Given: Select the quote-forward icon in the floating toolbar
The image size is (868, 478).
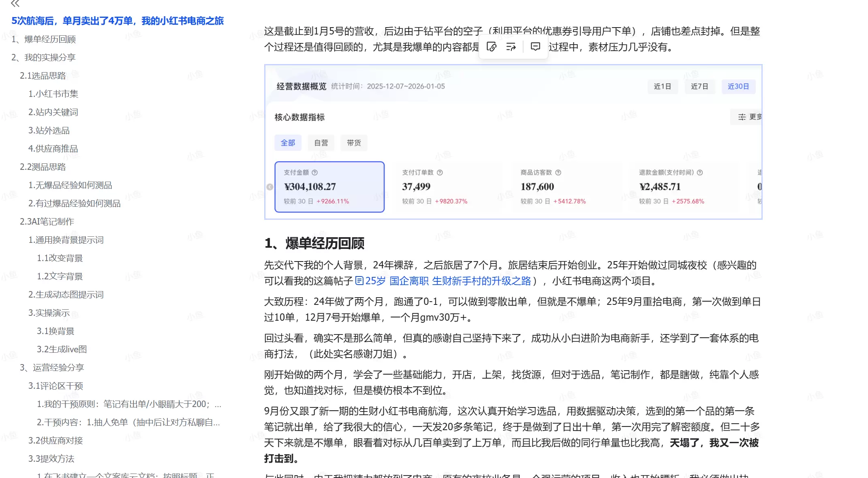Looking at the screenshot, I should [x=511, y=47].
